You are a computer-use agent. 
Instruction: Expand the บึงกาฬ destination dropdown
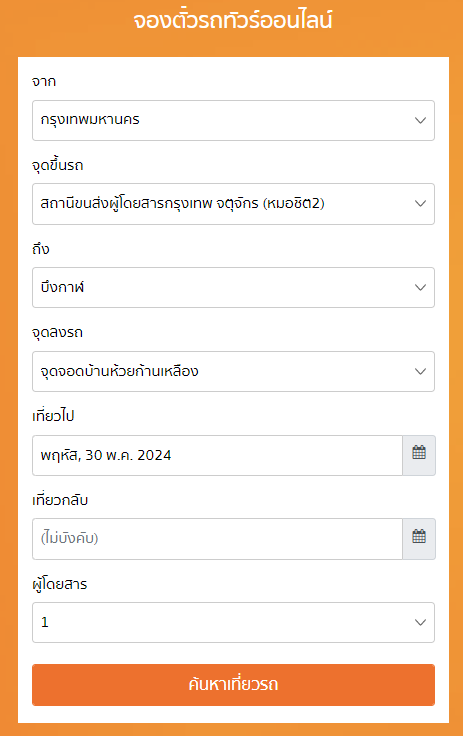pos(233,287)
